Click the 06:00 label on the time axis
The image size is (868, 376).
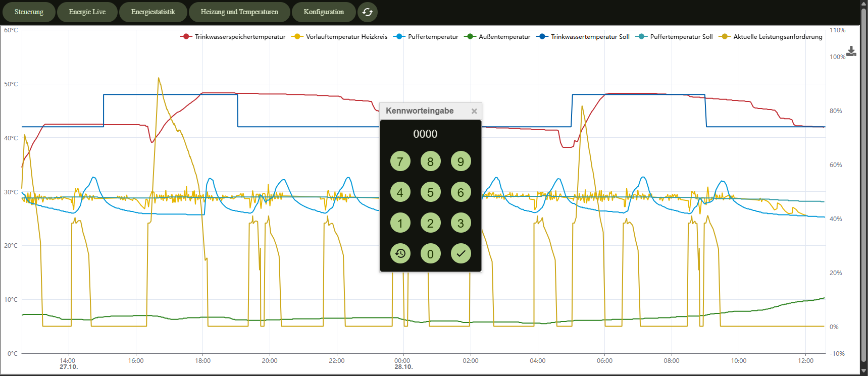tap(604, 361)
